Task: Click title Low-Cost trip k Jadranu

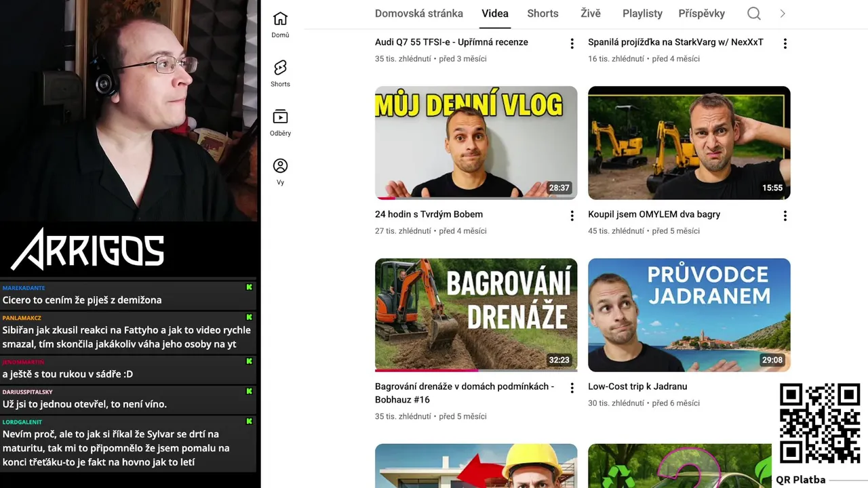Action: [637, 386]
